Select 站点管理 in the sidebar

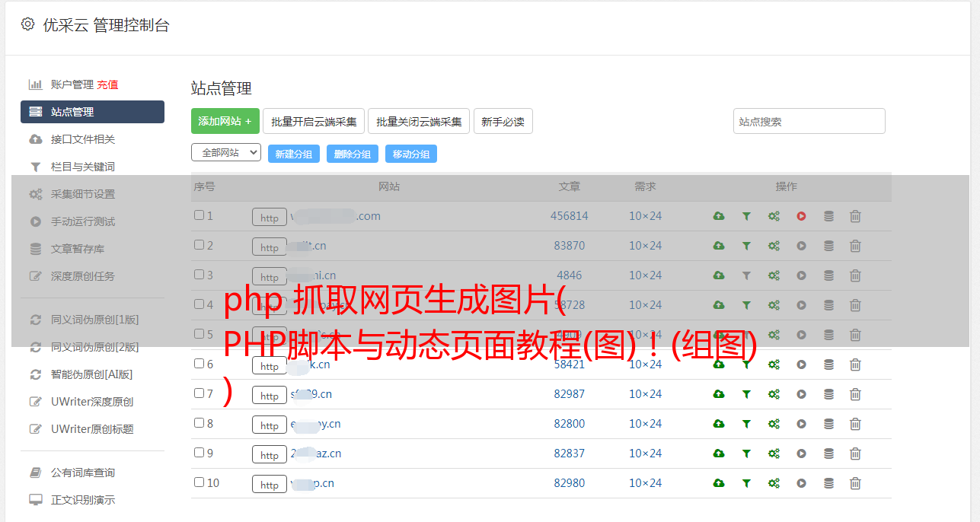92,112
